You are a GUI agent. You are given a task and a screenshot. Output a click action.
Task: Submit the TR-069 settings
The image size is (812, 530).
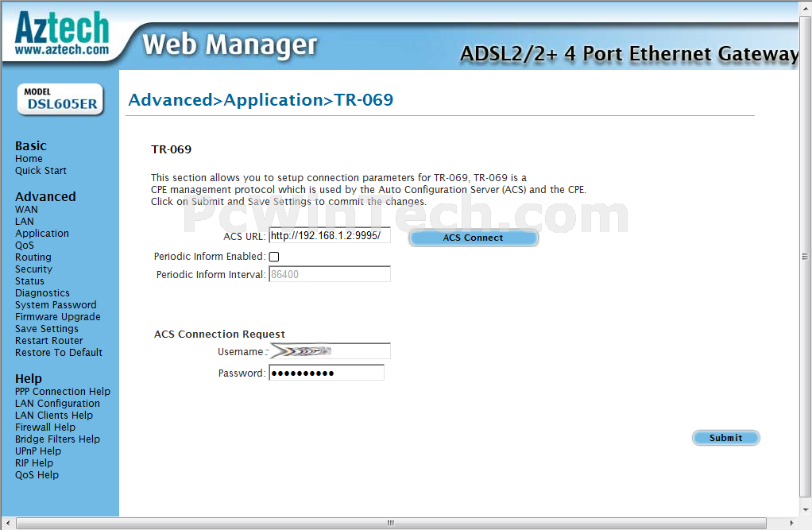pyautogui.click(x=725, y=438)
